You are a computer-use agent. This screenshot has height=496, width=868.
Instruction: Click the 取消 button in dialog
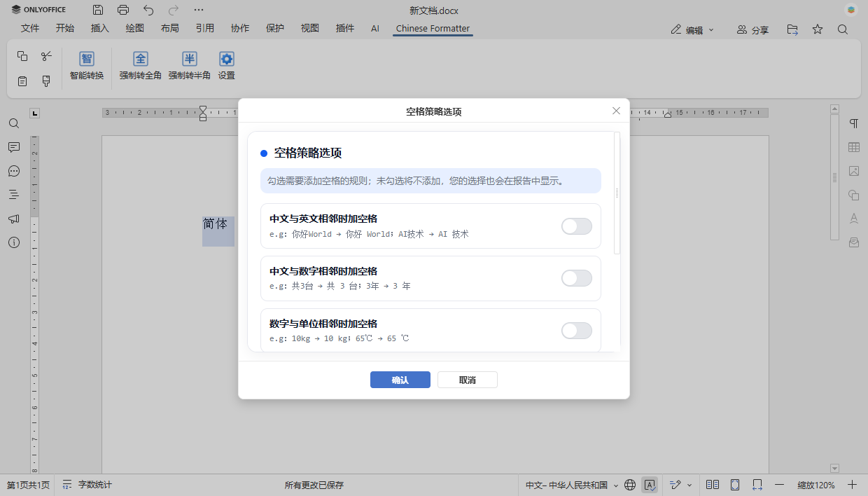click(468, 380)
